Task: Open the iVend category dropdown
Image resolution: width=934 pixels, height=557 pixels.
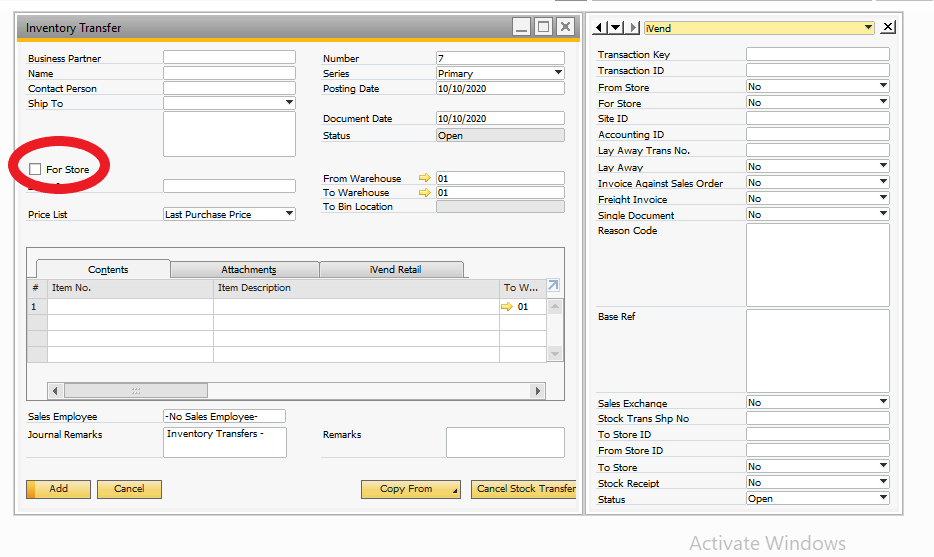Action: 868,27
